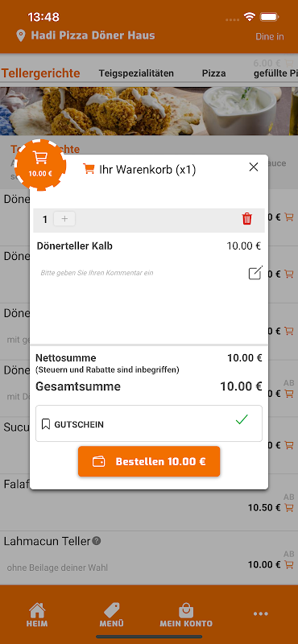
Task: Show Lahmacun Teller info question mark
Action: [x=96, y=541]
